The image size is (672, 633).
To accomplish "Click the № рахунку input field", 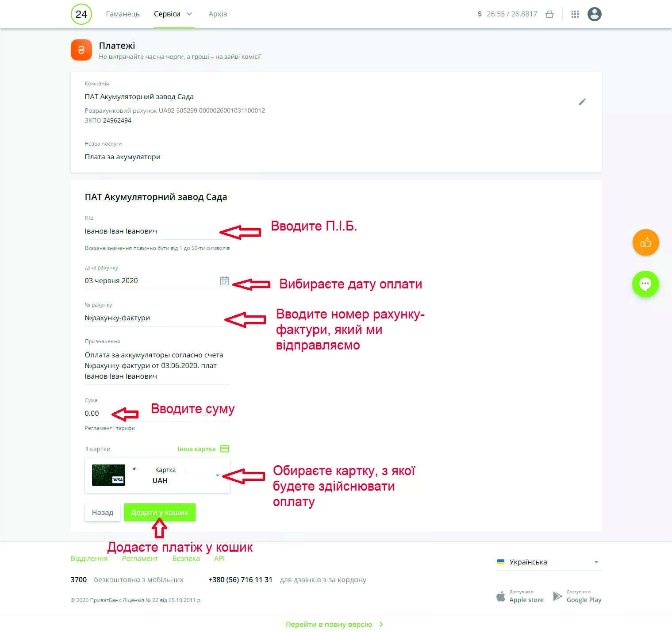I will pyautogui.click(x=157, y=318).
